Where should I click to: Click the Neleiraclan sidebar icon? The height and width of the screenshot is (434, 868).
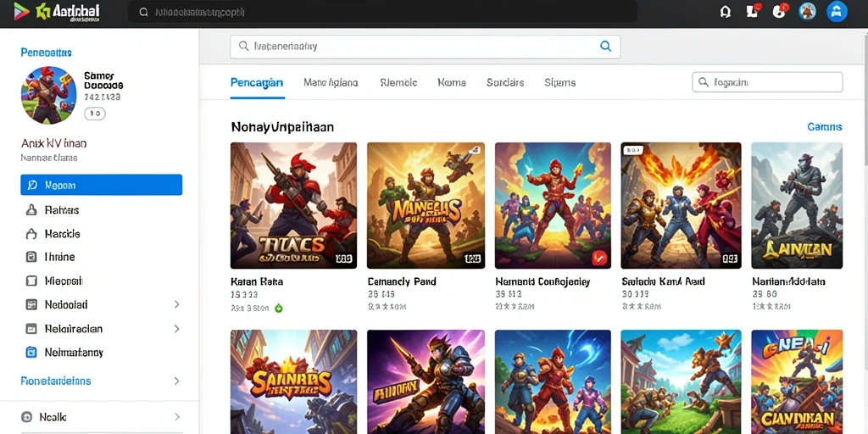pos(31,329)
